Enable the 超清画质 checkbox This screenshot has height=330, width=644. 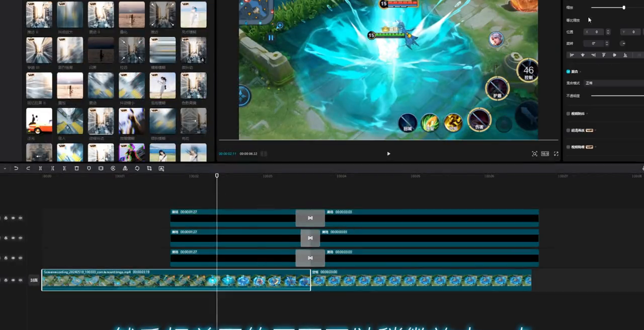(569, 130)
